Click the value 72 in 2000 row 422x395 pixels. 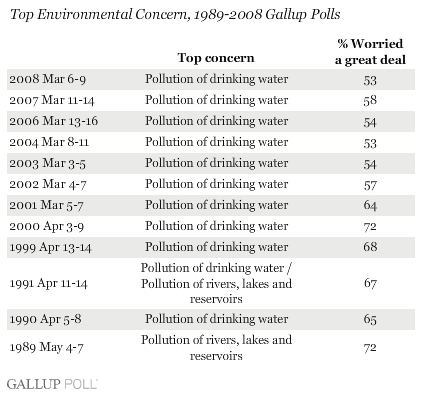(x=370, y=226)
